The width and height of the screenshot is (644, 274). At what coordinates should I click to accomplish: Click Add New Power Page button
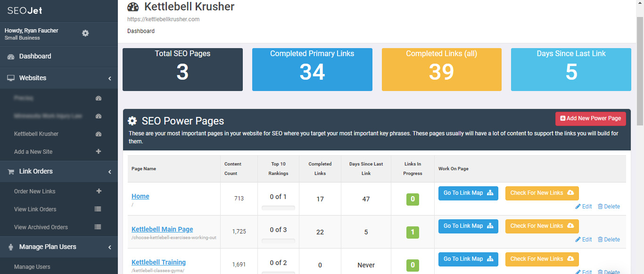click(591, 118)
